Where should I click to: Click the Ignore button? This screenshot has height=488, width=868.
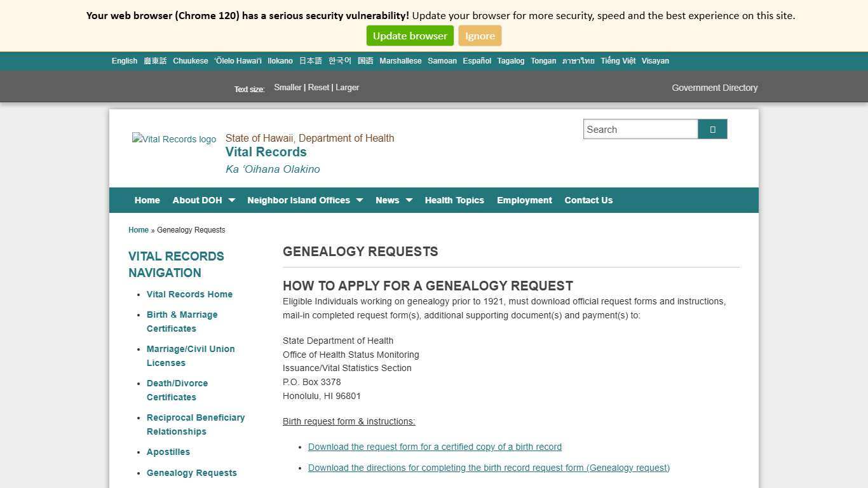(480, 36)
